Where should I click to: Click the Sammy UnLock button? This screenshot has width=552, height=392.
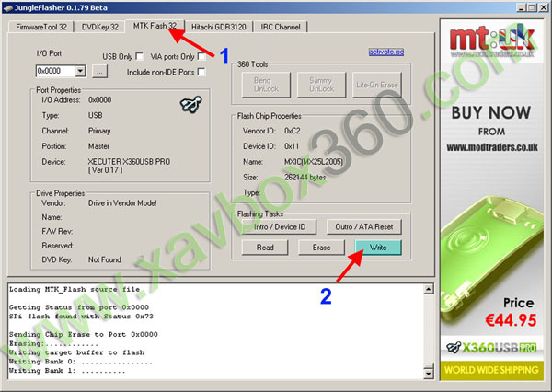[x=321, y=85]
